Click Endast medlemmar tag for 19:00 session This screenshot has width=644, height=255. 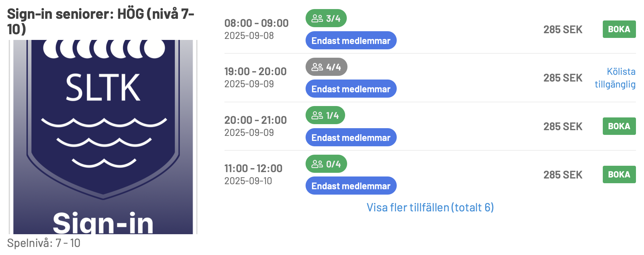pyautogui.click(x=351, y=89)
